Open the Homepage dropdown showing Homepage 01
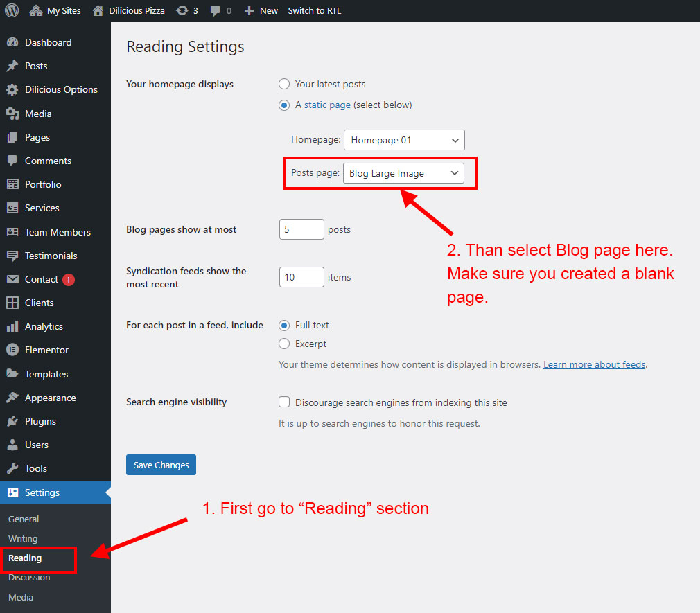The image size is (700, 613). [x=404, y=140]
